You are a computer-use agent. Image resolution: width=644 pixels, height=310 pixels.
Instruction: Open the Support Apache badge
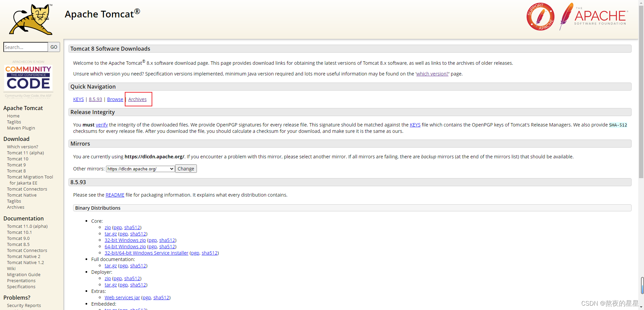(540, 17)
